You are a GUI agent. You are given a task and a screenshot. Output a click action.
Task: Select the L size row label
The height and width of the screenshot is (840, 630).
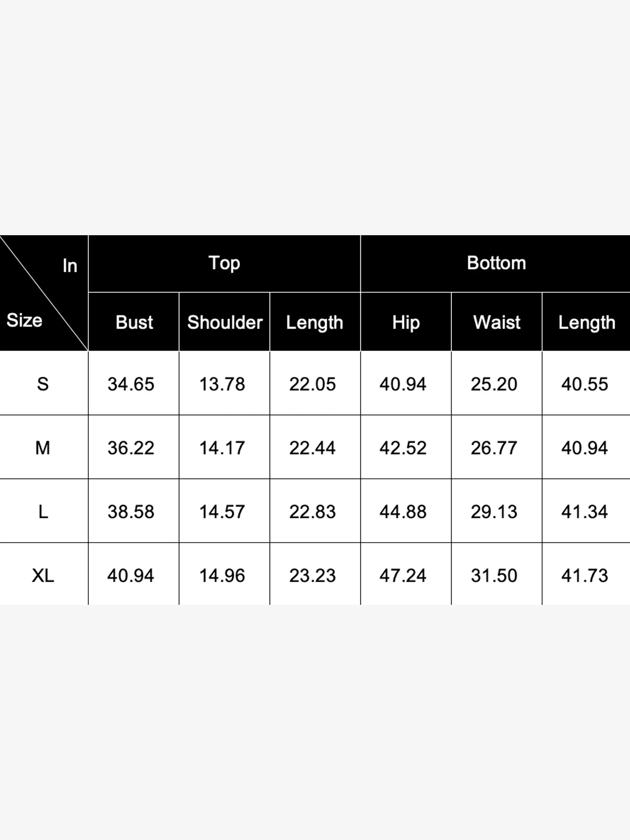point(43,512)
